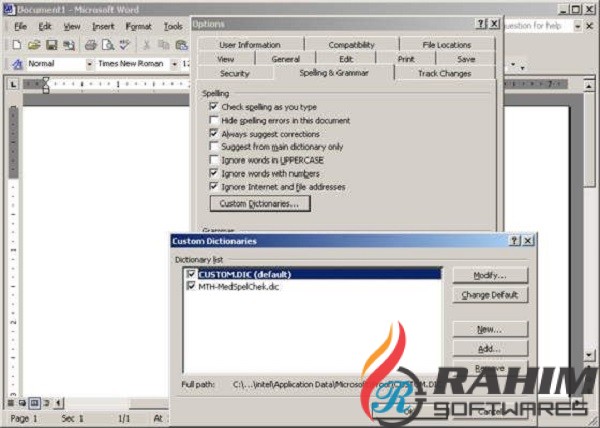Check Ignore words in UPPERCASE
Image resolution: width=600 pixels, height=428 pixels.
(x=214, y=160)
